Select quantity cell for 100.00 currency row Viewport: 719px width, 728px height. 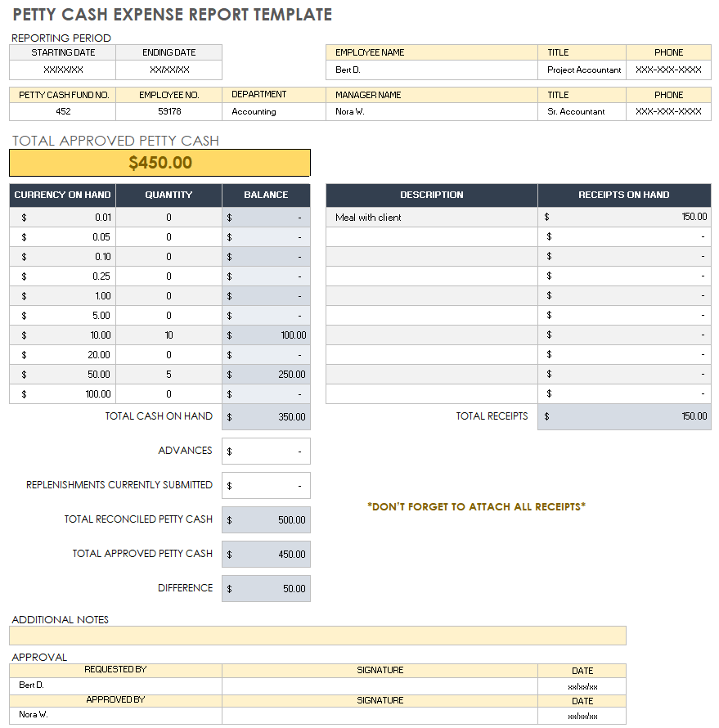pos(169,394)
